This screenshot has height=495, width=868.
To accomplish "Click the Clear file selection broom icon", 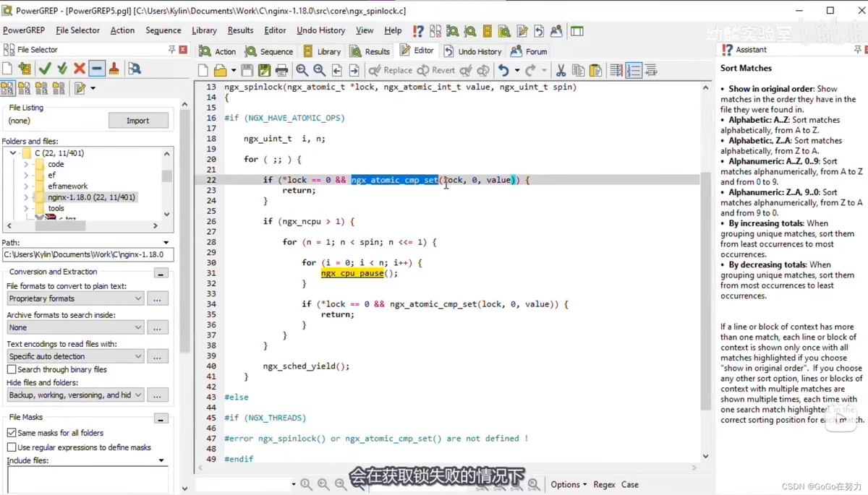I will pos(114,69).
